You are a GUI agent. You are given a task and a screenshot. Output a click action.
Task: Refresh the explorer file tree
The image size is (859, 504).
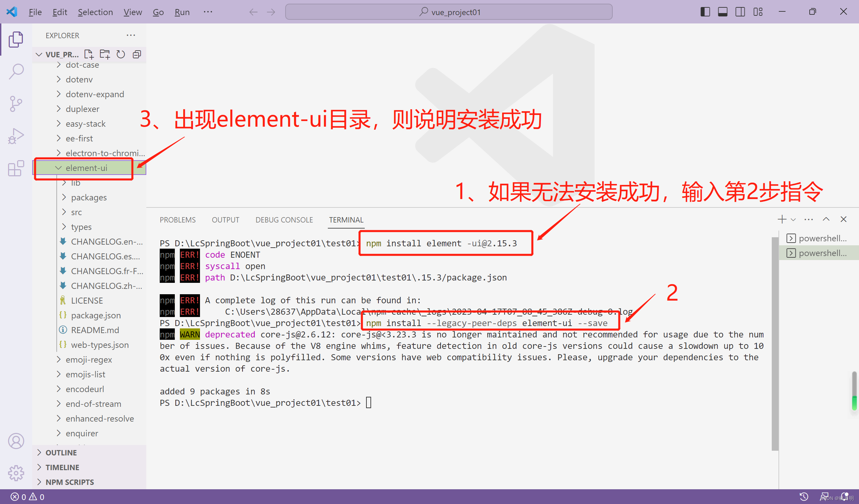click(121, 54)
